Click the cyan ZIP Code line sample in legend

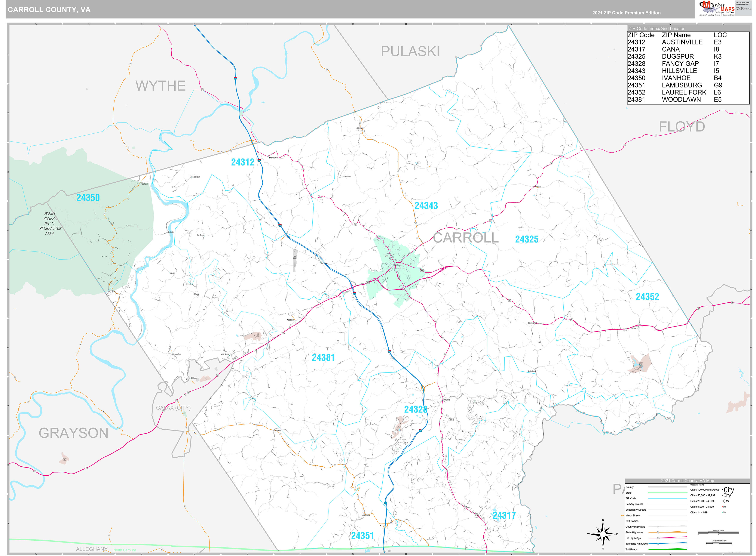coord(667,498)
